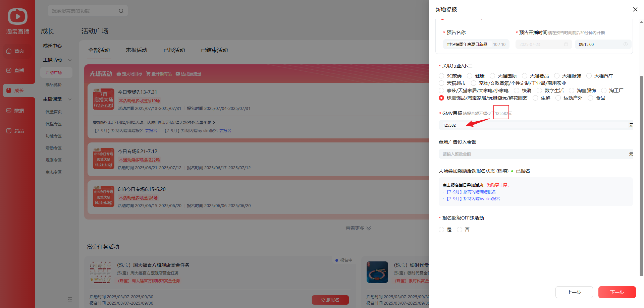Click the search magnifier icon

(121, 11)
